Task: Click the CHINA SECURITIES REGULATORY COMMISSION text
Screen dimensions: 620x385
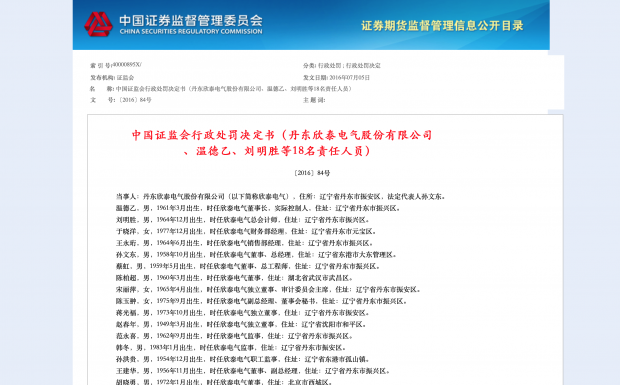Action: 191,32
